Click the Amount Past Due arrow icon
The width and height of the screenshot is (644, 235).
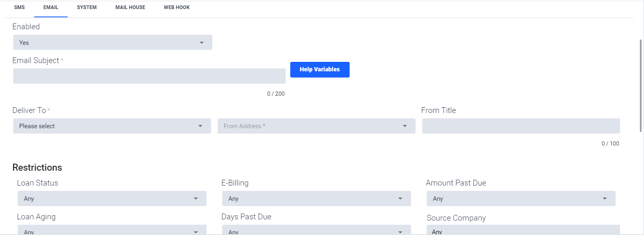[605, 199]
